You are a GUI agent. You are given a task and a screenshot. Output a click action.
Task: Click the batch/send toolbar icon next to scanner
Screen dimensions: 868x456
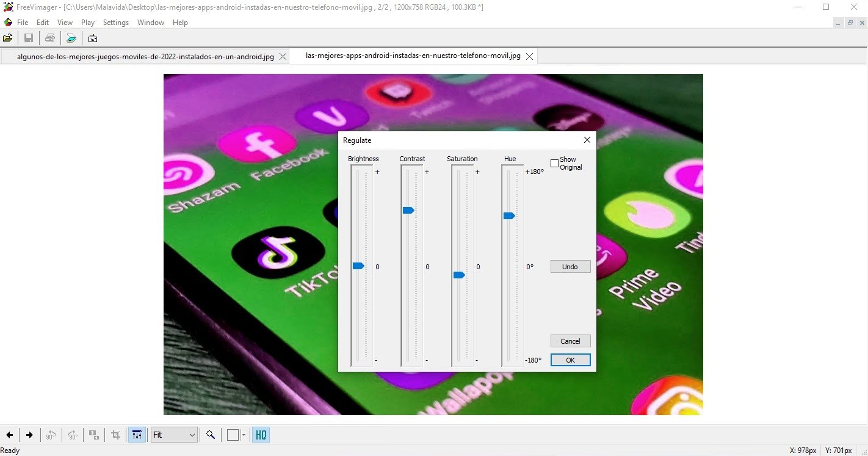coord(92,38)
